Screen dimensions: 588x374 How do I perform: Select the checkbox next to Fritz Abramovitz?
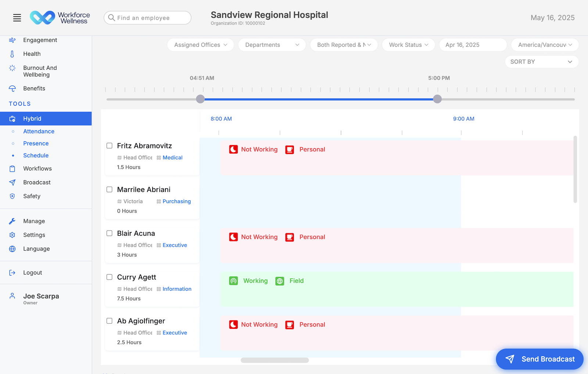[x=109, y=145]
